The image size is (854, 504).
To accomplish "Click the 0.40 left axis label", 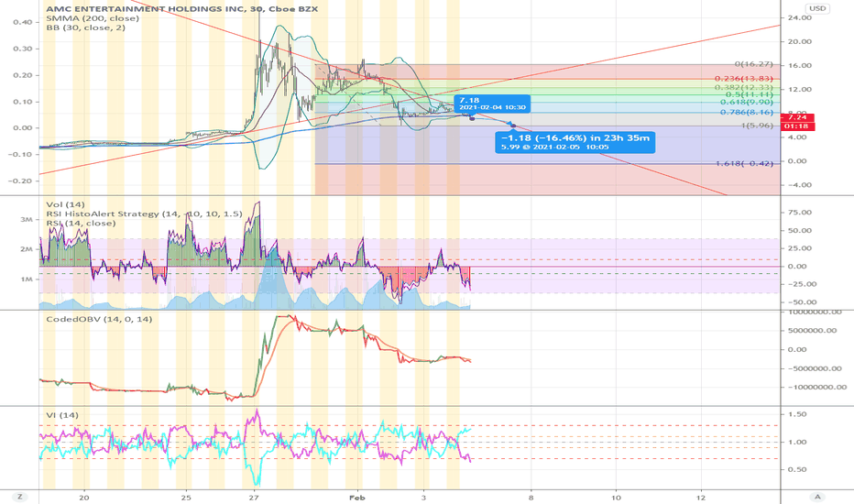I will point(23,22).
